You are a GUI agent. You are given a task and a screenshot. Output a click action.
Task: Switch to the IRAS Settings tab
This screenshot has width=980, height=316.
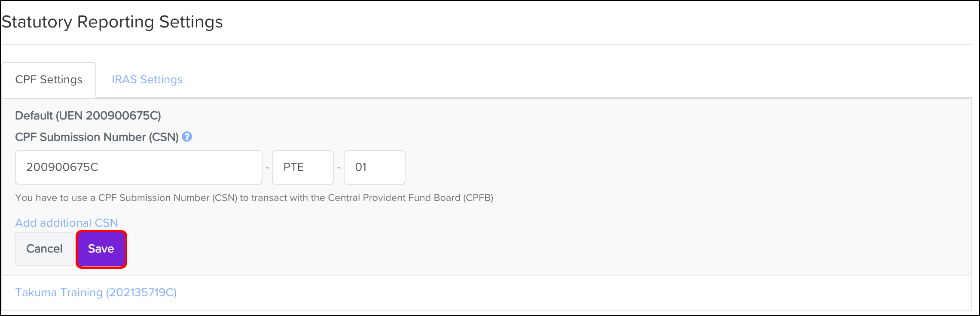(147, 80)
